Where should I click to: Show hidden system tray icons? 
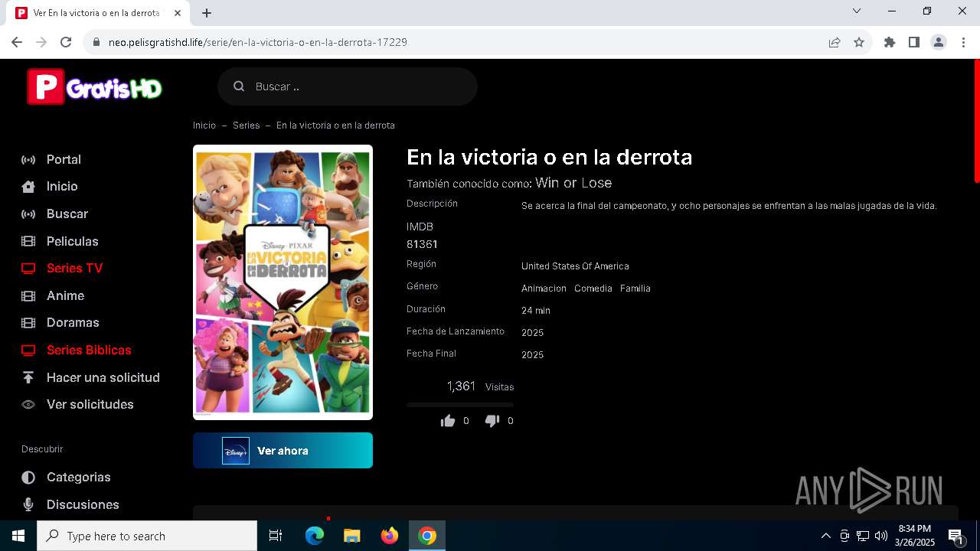click(x=825, y=536)
